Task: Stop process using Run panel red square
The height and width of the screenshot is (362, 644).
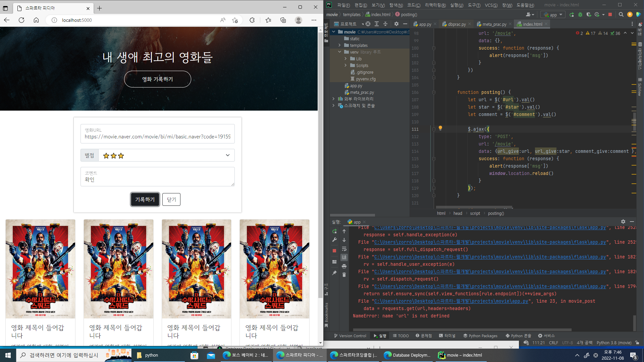Action: coord(334,251)
